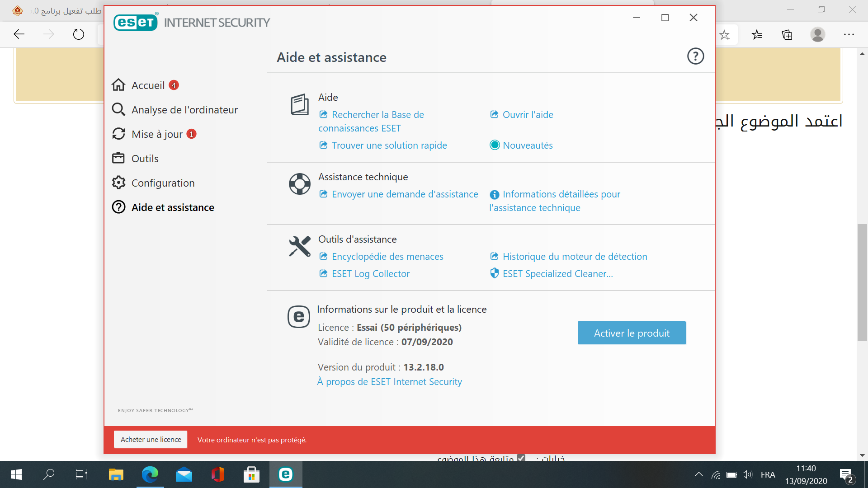This screenshot has width=868, height=488.
Task: Open File Explorer from taskbar
Action: click(x=116, y=474)
